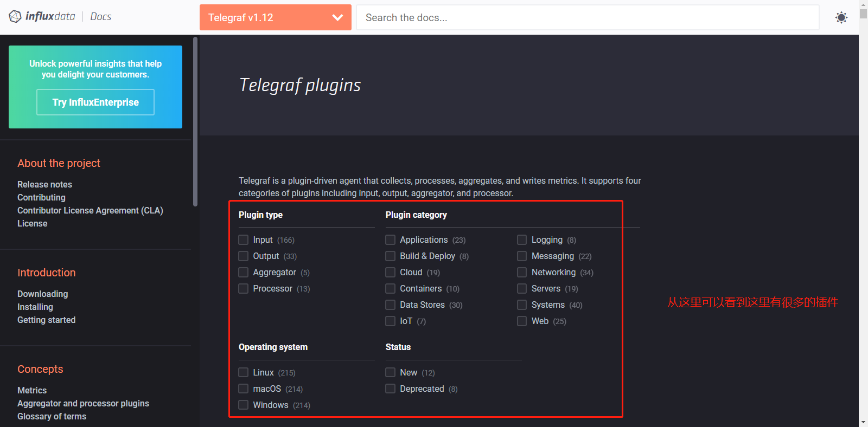Click the Status heading
The height and width of the screenshot is (427, 868).
398,347
